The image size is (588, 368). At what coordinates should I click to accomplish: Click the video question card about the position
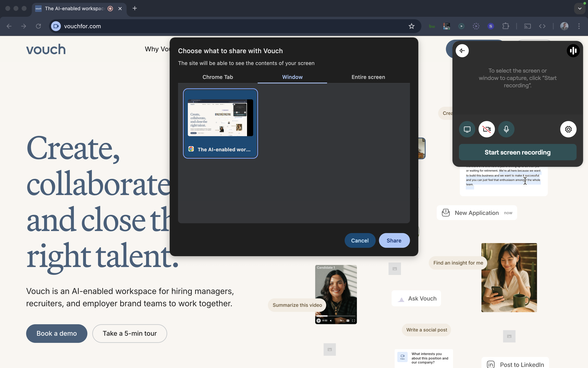click(x=424, y=358)
